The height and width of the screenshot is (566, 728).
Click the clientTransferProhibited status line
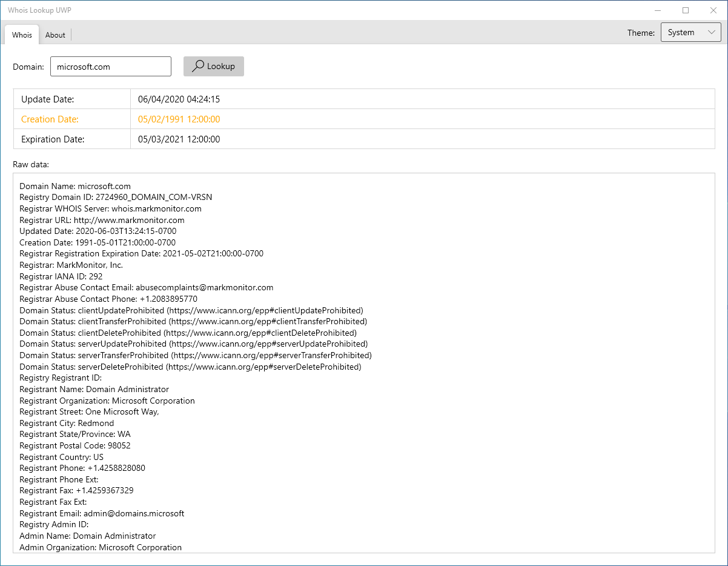193,321
